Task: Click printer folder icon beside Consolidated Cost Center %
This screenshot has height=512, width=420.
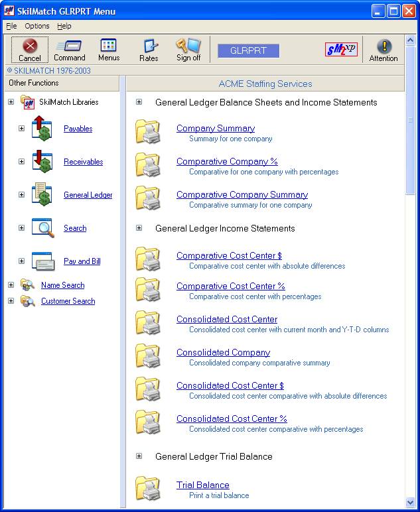Action: (x=148, y=422)
